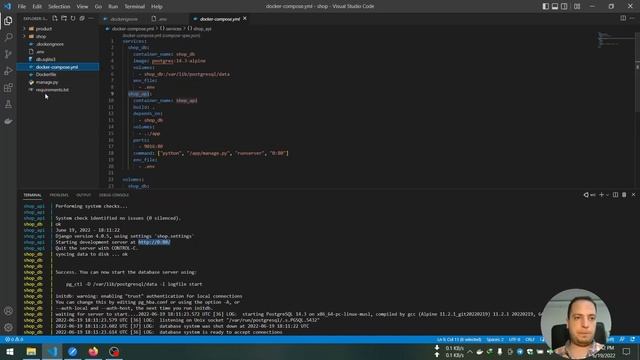Screen dimensions: 640x360
Task: Open the Terminal menu
Action: click(x=135, y=7)
